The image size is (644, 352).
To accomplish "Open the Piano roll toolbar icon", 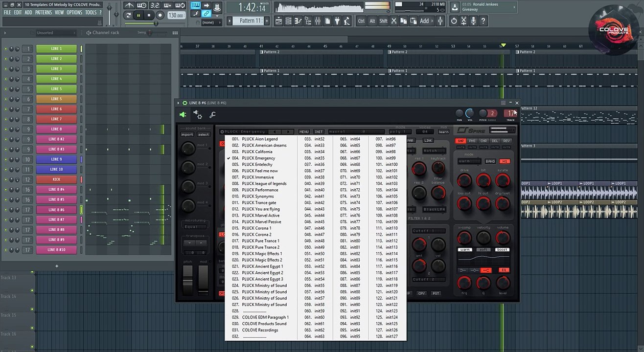I will point(298,21).
